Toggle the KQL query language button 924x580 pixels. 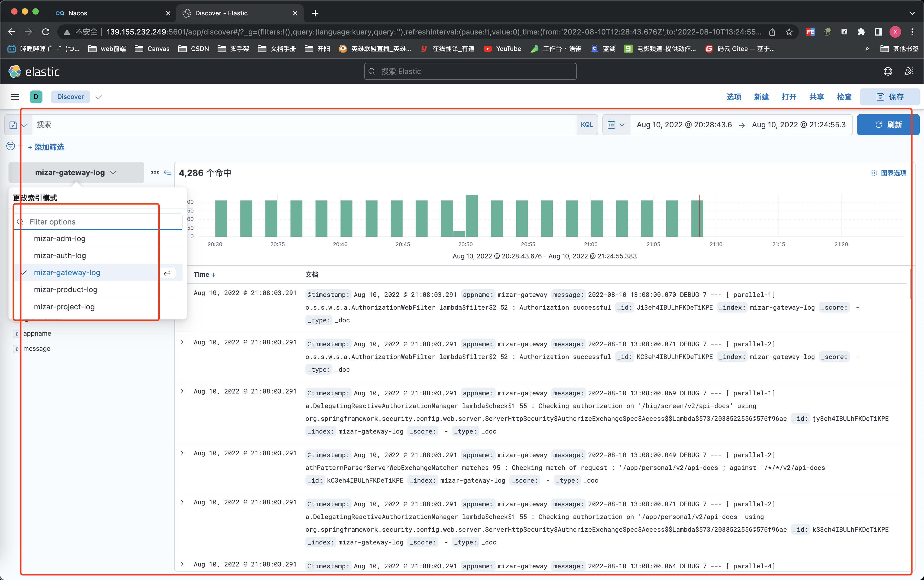click(x=586, y=125)
